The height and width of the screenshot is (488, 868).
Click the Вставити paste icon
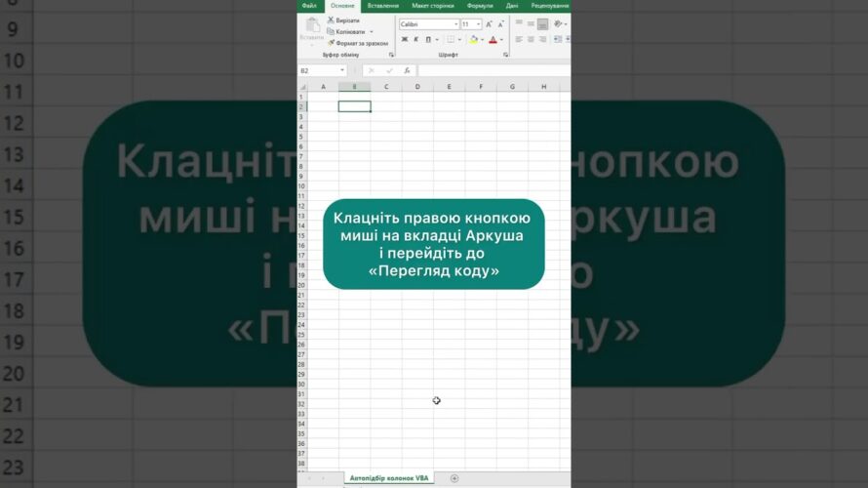(312, 25)
